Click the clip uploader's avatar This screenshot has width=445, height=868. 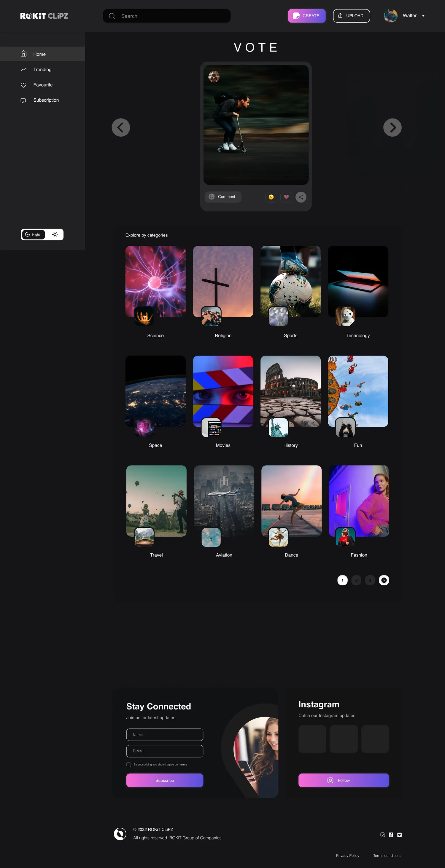point(214,76)
